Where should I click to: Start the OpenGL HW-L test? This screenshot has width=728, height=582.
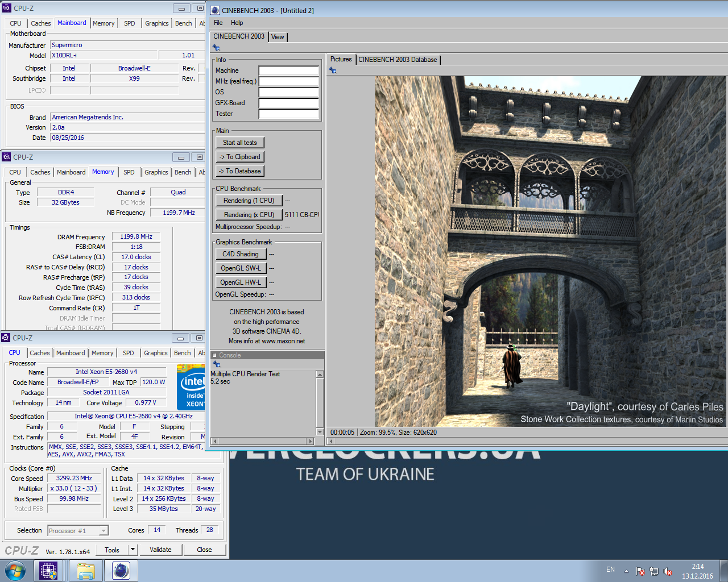241,282
